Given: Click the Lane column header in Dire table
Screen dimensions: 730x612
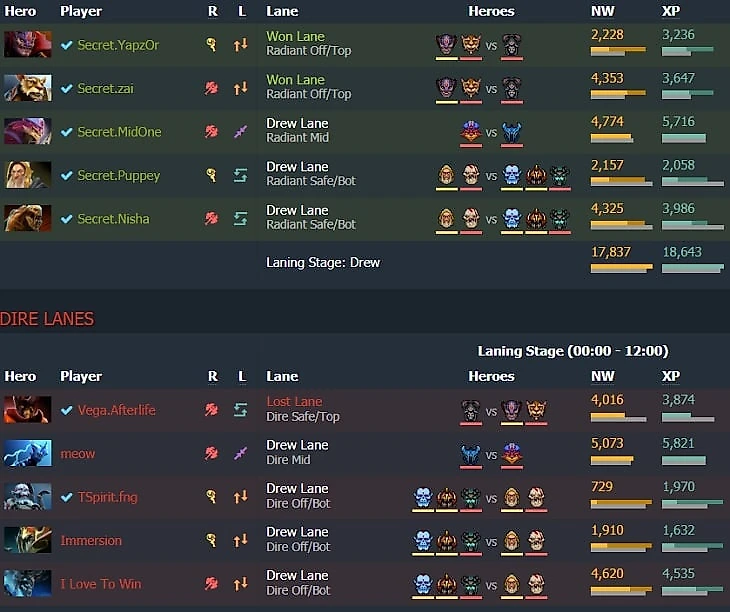Looking at the screenshot, I should (x=282, y=376).
